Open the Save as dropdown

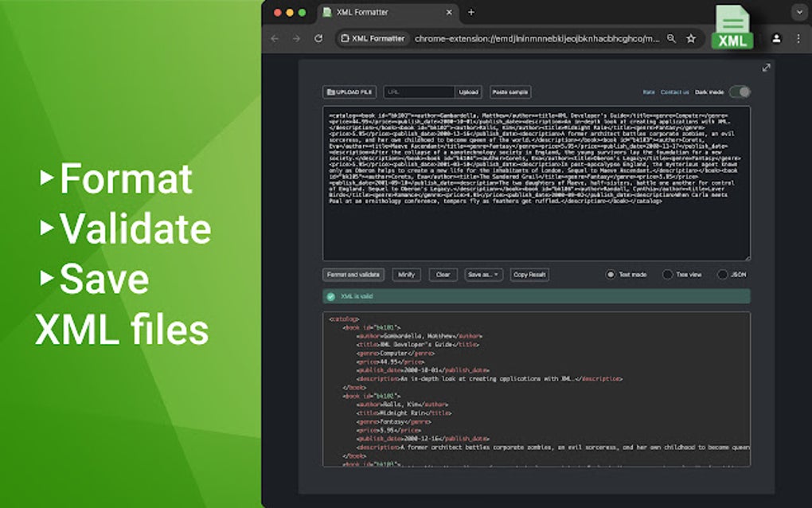[x=482, y=274]
